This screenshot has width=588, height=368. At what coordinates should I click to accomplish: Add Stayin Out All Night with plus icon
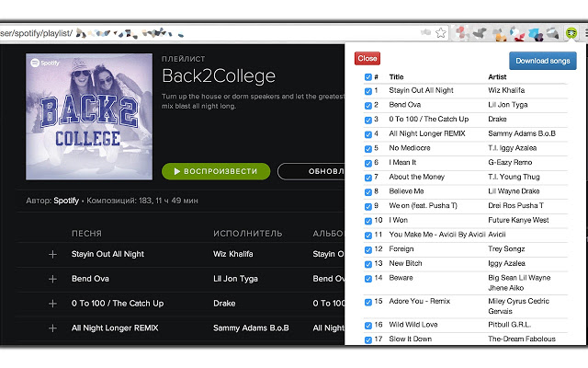click(x=52, y=254)
